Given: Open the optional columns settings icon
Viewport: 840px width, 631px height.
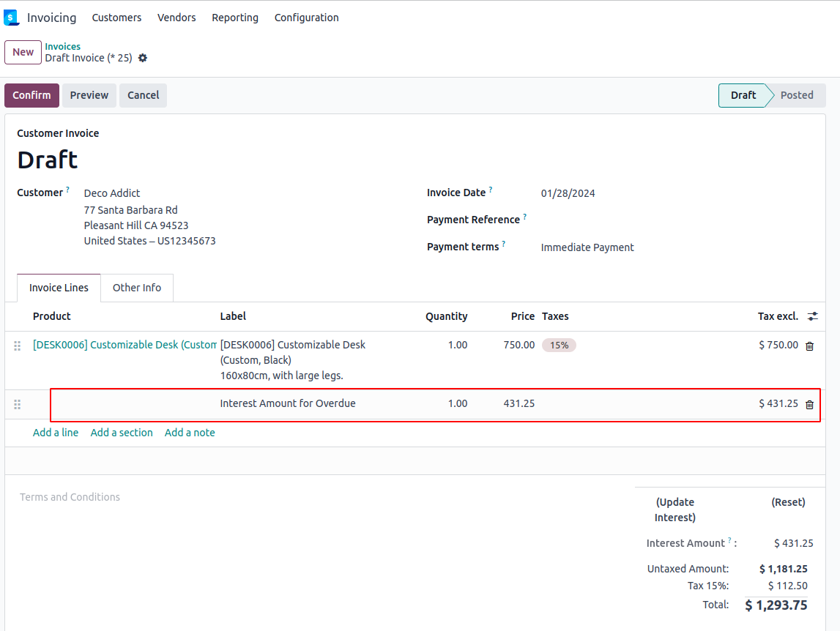Looking at the screenshot, I should [812, 316].
